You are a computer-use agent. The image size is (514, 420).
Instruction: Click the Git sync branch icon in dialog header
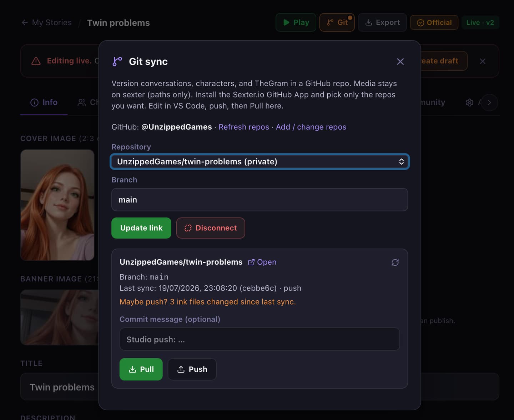point(117,61)
